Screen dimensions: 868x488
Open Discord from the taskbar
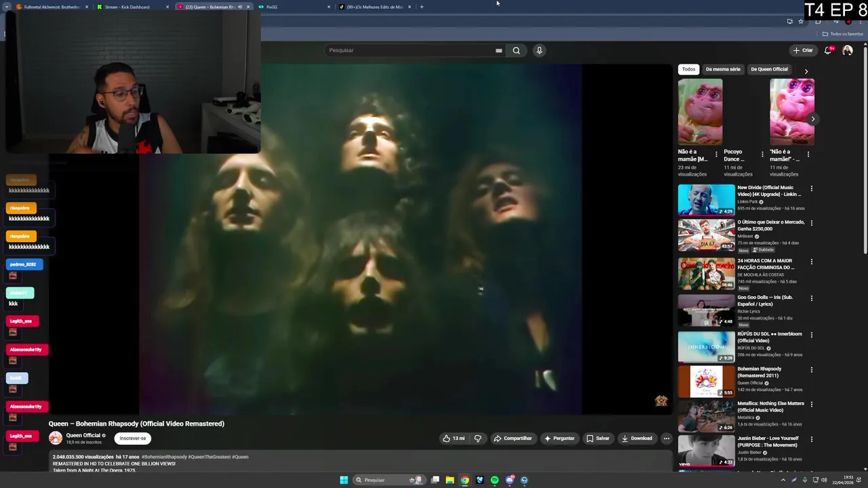click(509, 480)
